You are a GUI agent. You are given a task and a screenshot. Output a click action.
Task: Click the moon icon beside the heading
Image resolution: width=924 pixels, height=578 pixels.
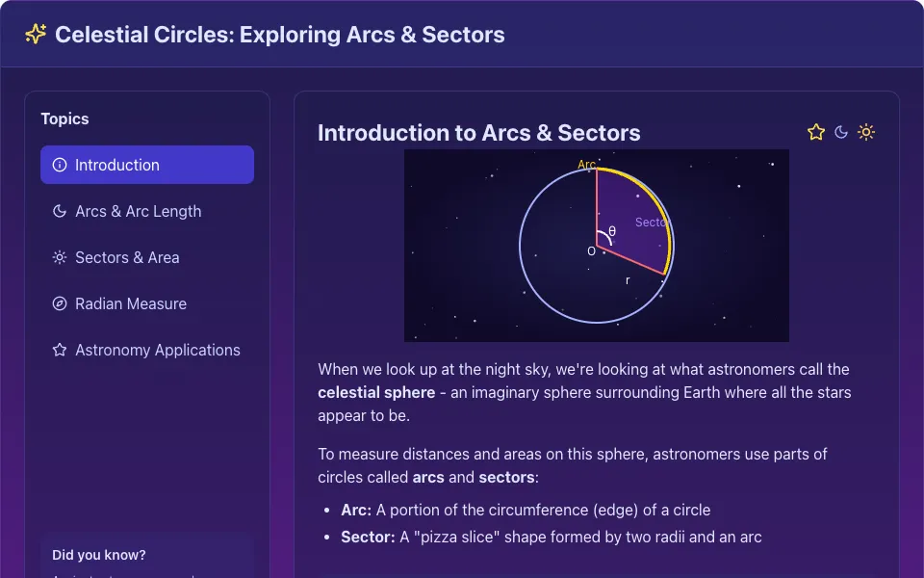click(x=841, y=132)
